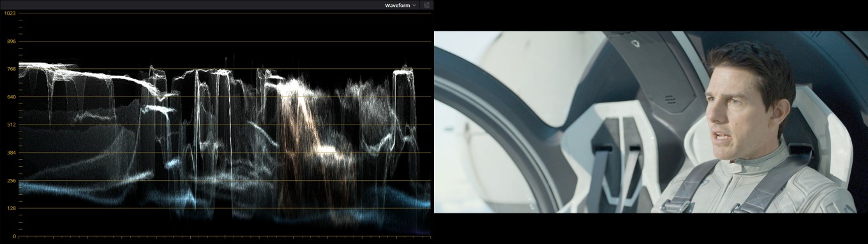Click the horizontal tick ruler below the waveform
868x244 pixels.
point(225,238)
